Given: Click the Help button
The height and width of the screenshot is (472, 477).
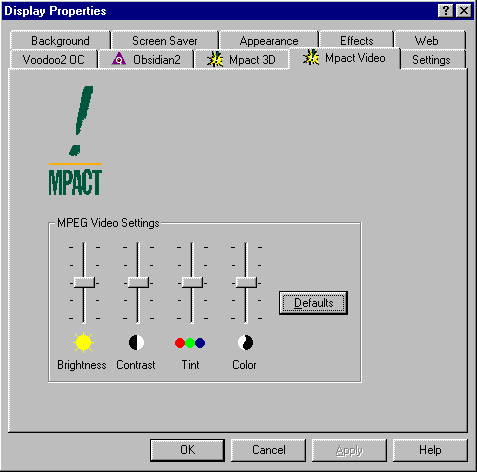Looking at the screenshot, I should tap(430, 450).
